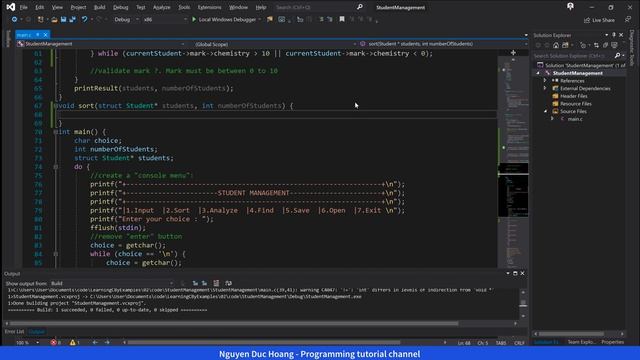640x360 pixels.
Task: Open the Build menu
Action: pyautogui.click(x=100, y=7)
